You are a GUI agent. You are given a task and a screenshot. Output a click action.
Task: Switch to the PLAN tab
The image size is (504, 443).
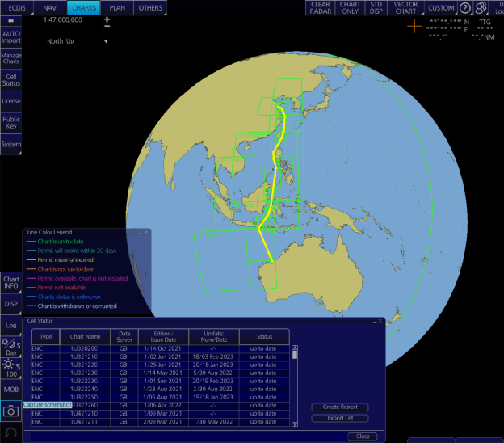(117, 8)
